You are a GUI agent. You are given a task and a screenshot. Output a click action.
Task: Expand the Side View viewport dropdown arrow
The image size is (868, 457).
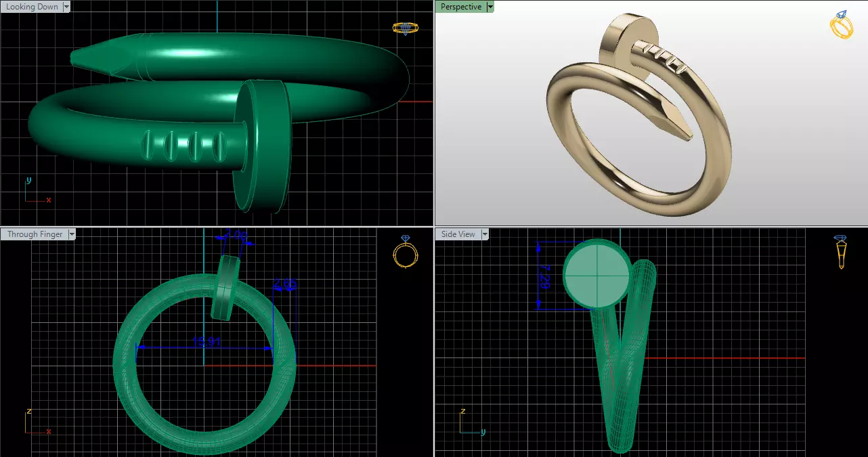[485, 234]
